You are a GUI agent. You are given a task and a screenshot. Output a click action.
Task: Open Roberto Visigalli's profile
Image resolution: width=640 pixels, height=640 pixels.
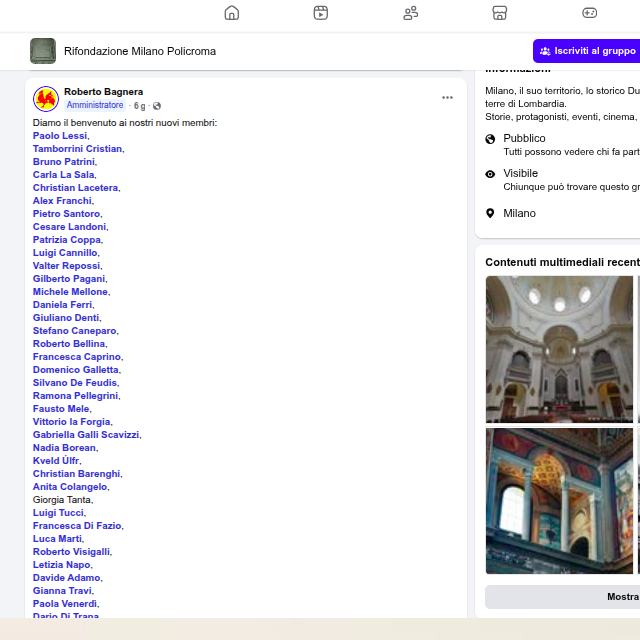coord(71,552)
